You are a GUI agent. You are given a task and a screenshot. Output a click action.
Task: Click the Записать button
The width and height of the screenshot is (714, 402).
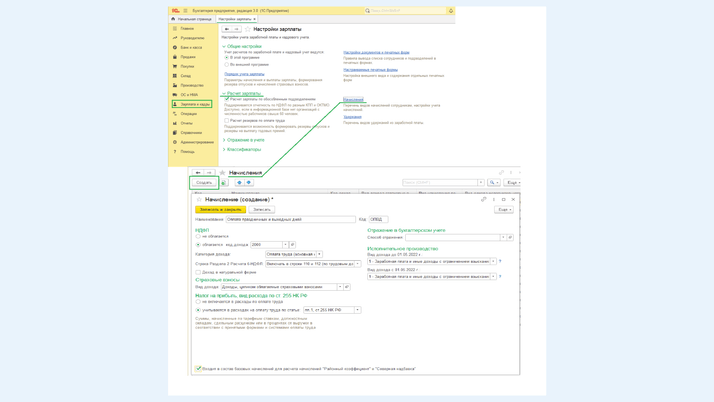click(262, 209)
